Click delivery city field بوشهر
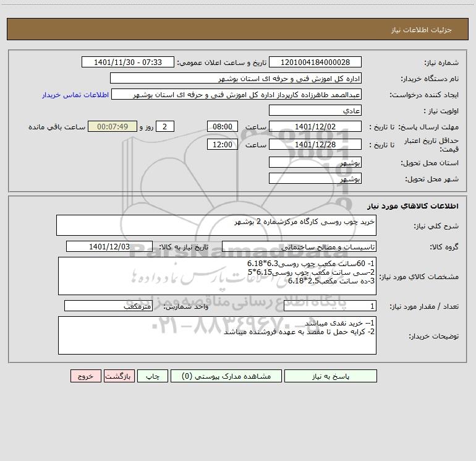Screen dimensions: 476x461 point(315,178)
